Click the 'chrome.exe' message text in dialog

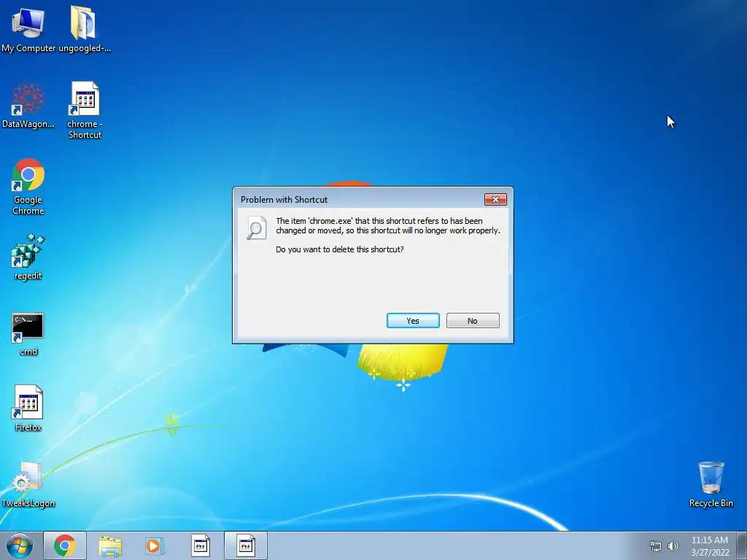click(x=388, y=226)
